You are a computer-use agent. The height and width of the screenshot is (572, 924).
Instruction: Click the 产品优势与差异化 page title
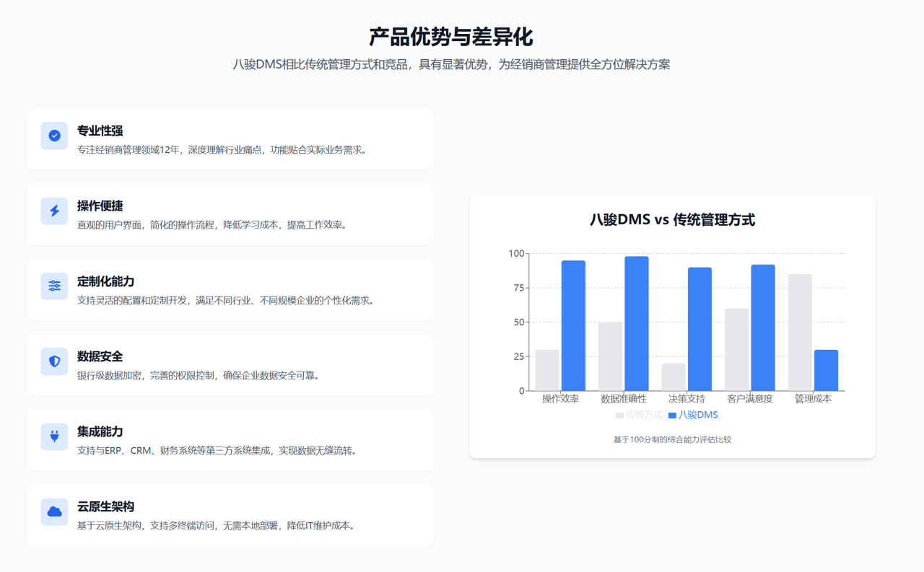pos(451,37)
